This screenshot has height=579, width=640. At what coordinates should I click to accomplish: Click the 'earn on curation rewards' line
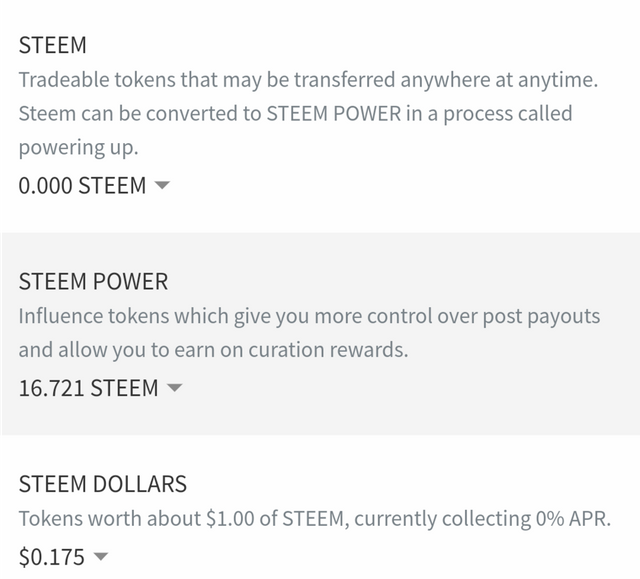(213, 350)
